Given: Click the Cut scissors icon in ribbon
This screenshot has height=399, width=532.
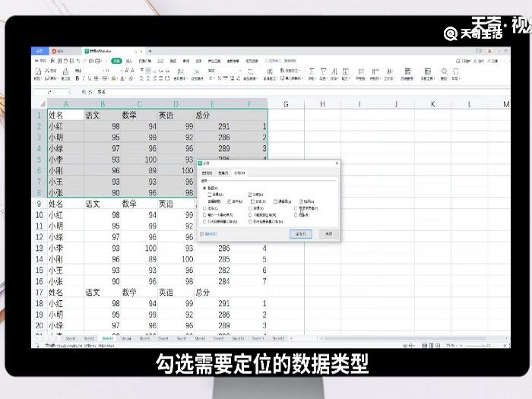Looking at the screenshot, I should tap(47, 71).
